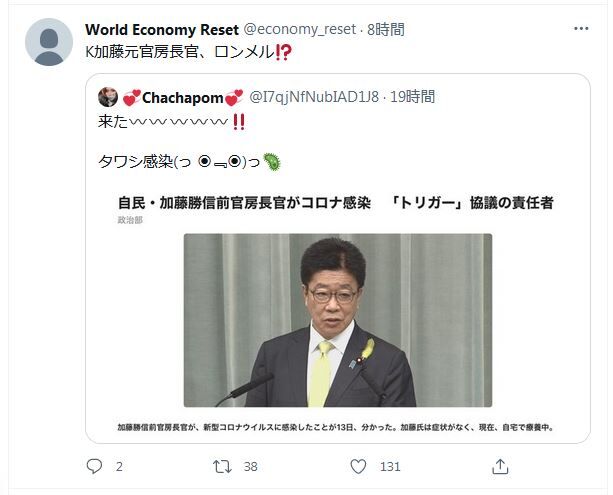Open the reply speech bubble icon
Screen dimensions: 613x495
click(x=94, y=466)
